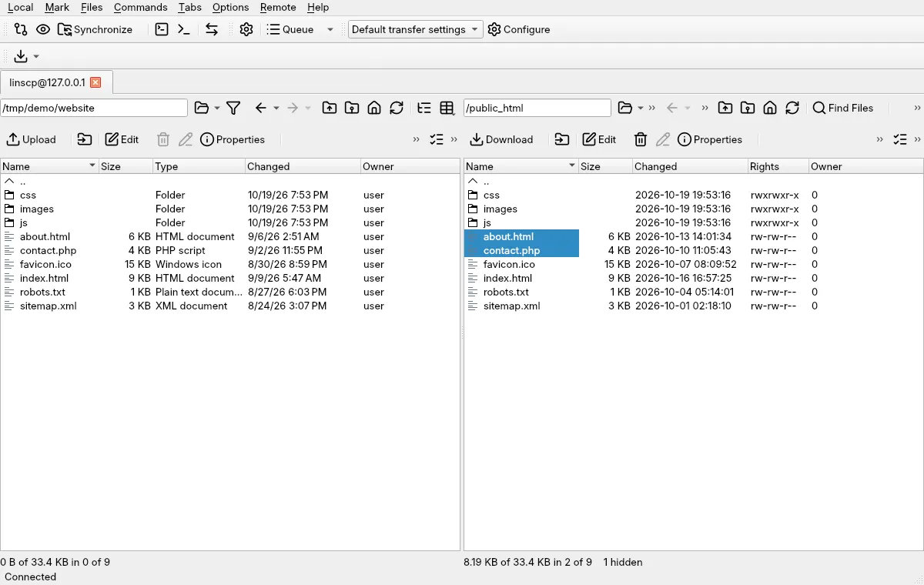Screen dimensions: 924x585
Task: Click Find Files in remote toolbar
Action: point(843,108)
